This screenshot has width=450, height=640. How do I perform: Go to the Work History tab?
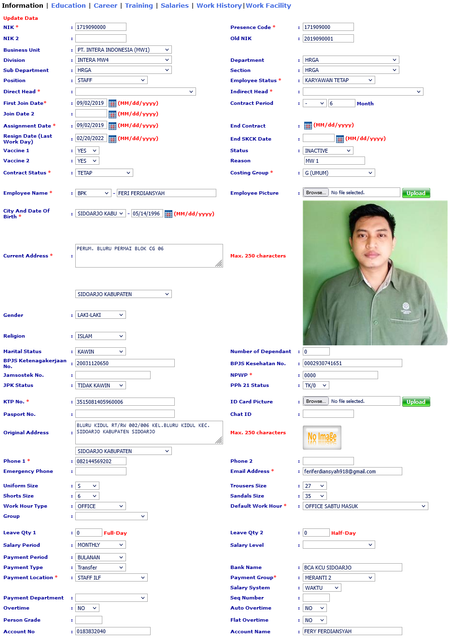click(219, 6)
